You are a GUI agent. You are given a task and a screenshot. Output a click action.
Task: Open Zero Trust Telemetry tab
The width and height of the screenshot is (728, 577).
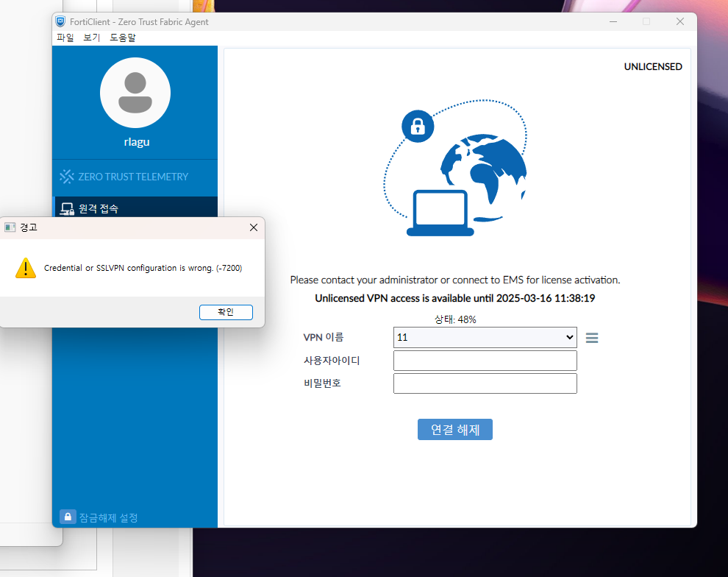pyautogui.click(x=135, y=177)
